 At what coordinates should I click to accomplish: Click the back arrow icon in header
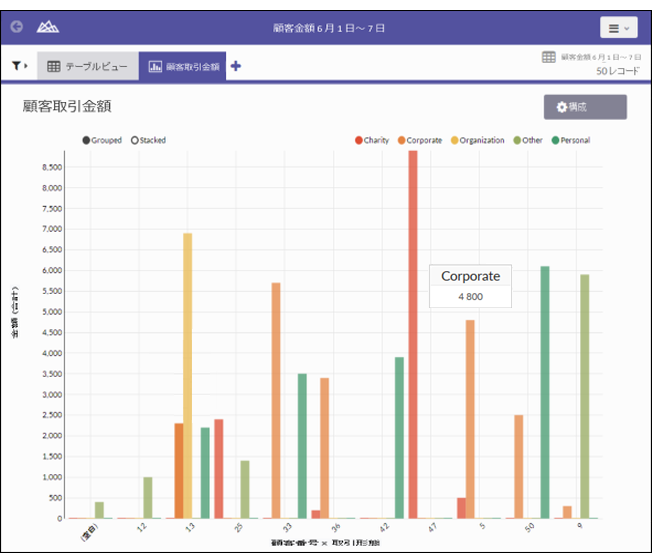click(x=17, y=27)
